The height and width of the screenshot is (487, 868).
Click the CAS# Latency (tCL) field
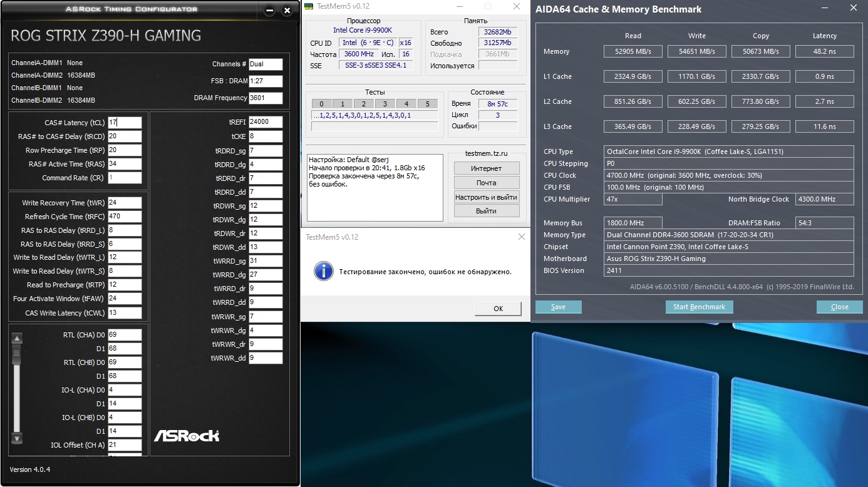pyautogui.click(x=125, y=123)
